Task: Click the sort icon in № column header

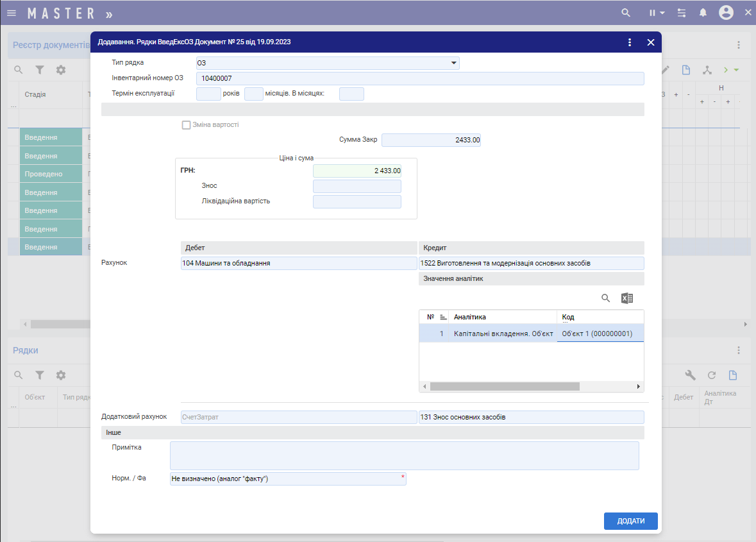Action: (x=443, y=317)
